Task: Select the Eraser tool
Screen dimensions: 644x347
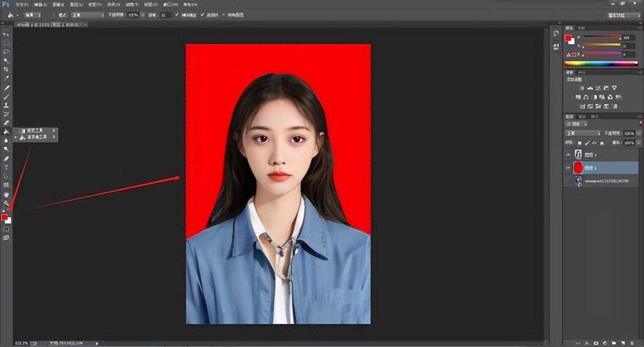Action: tap(6, 123)
